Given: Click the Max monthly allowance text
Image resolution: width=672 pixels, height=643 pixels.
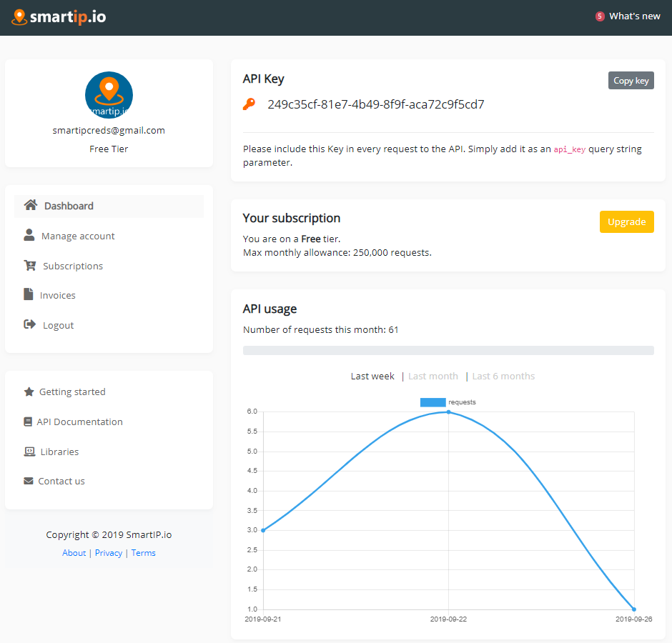Looking at the screenshot, I should pos(337,253).
